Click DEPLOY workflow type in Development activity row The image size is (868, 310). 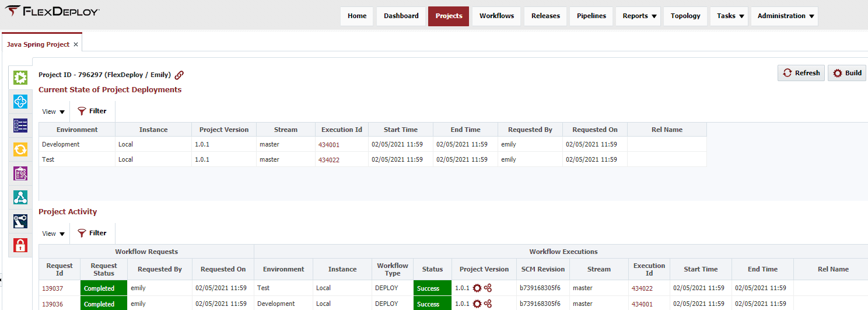click(x=387, y=304)
